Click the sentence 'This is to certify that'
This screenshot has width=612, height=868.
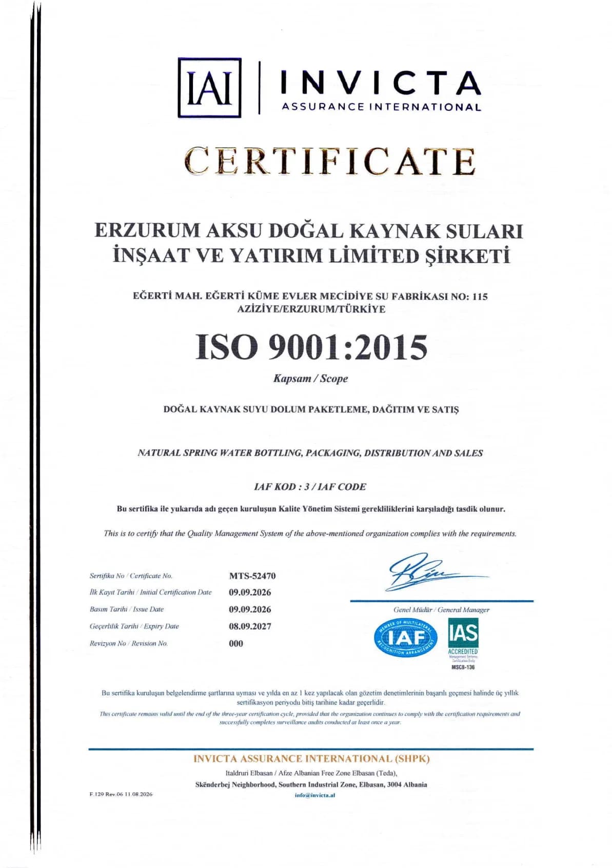pyautogui.click(x=310, y=534)
